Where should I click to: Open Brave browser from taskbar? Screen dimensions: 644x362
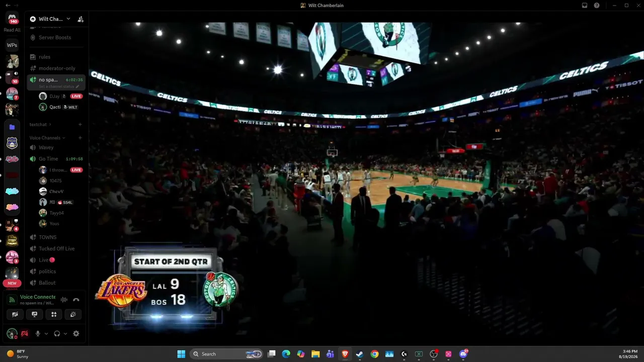point(345,354)
